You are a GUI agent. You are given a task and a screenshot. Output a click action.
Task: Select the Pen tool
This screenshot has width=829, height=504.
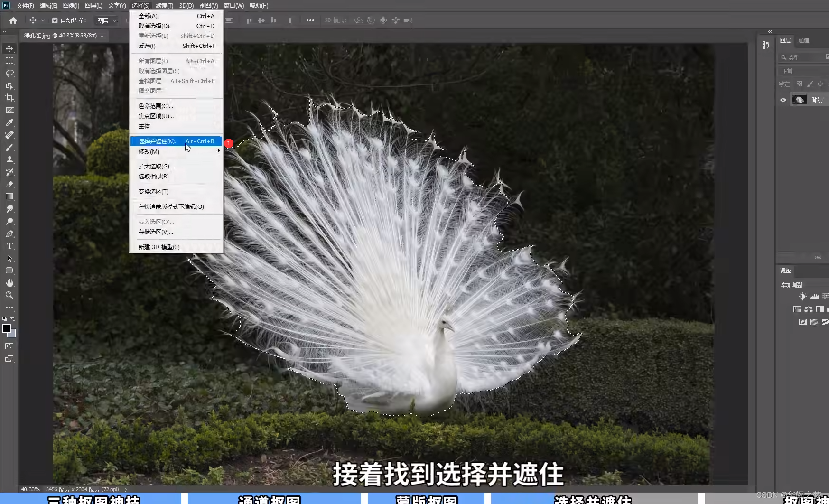pyautogui.click(x=9, y=234)
